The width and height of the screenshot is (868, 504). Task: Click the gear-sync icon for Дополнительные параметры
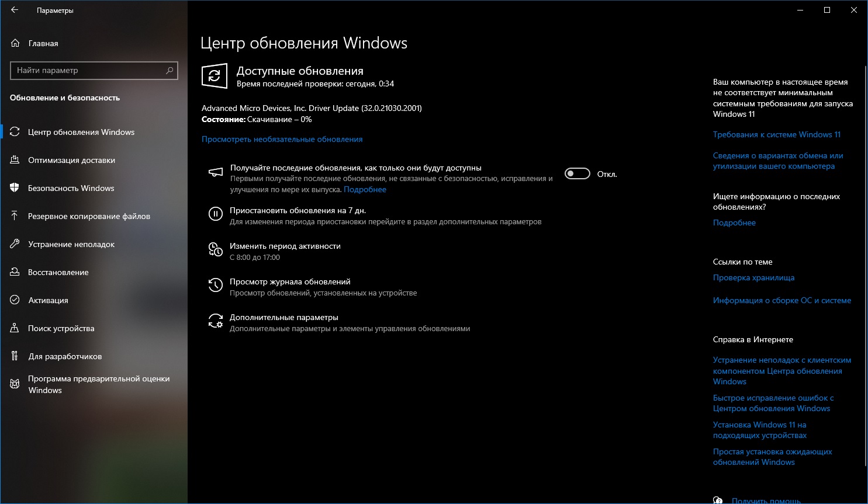(x=216, y=321)
